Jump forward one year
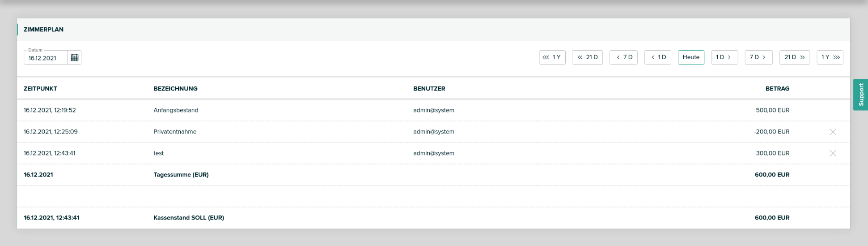 coord(830,57)
